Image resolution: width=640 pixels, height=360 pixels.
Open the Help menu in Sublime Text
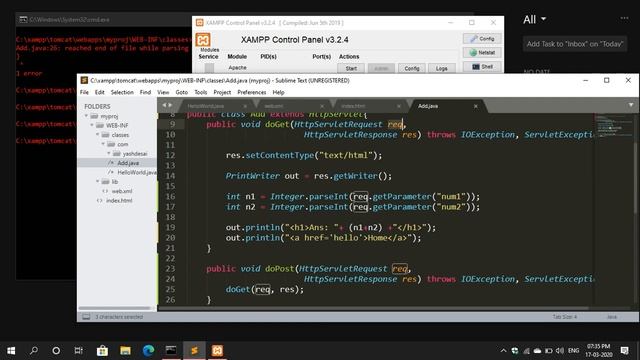[278, 92]
